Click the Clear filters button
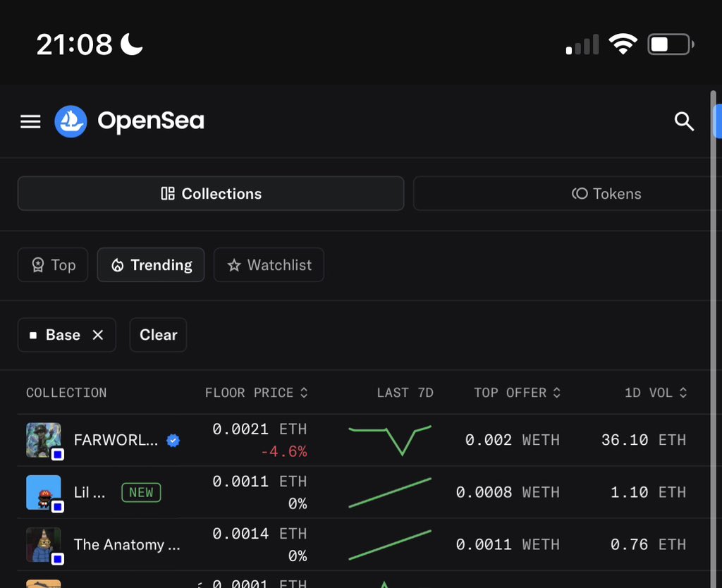 click(x=158, y=335)
